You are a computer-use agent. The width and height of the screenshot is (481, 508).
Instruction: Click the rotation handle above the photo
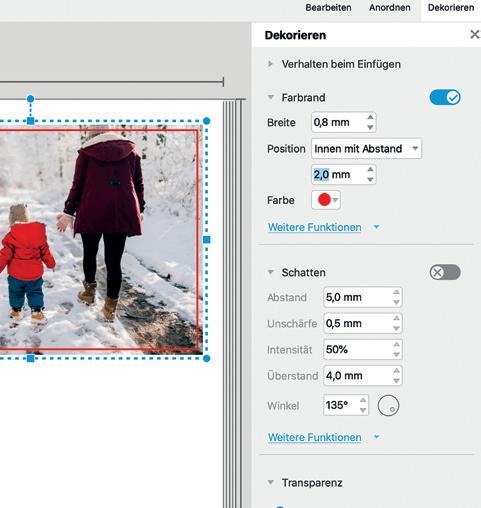click(30, 99)
